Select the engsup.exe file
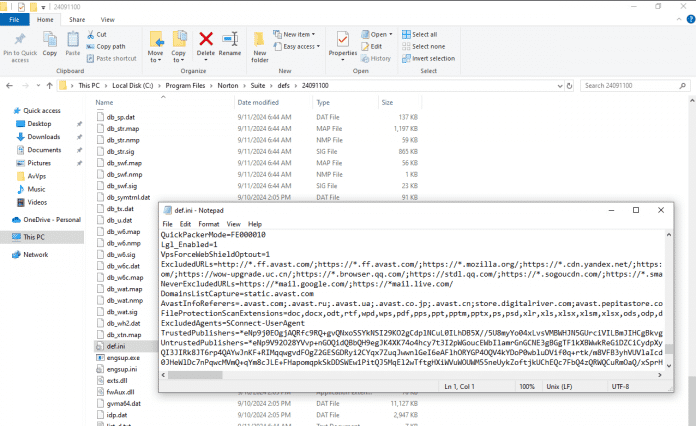Viewport: 696px width, 426px height. [x=120, y=357]
